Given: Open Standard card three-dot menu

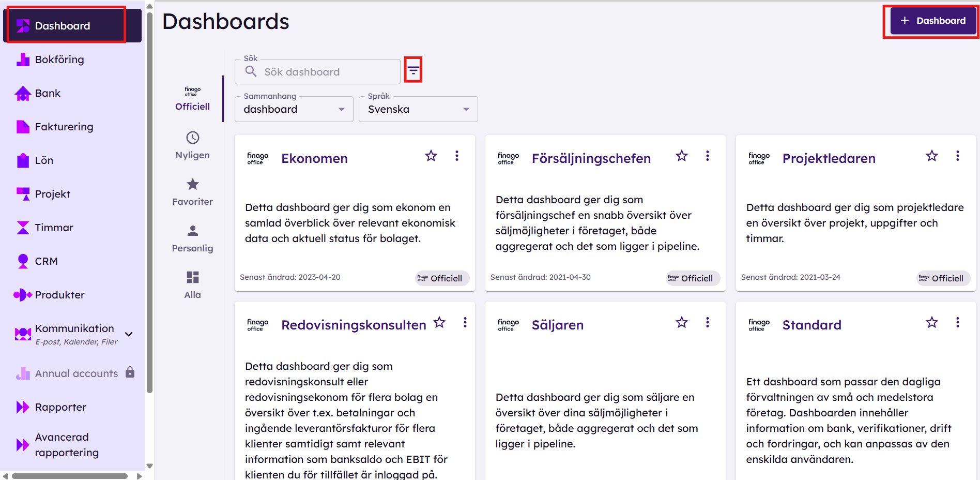Looking at the screenshot, I should tap(958, 322).
